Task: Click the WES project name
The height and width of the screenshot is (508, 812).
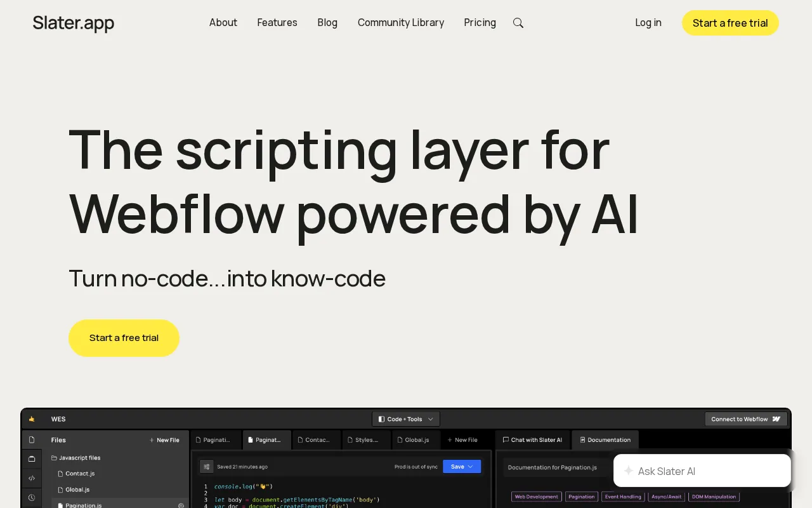Action: coord(58,419)
